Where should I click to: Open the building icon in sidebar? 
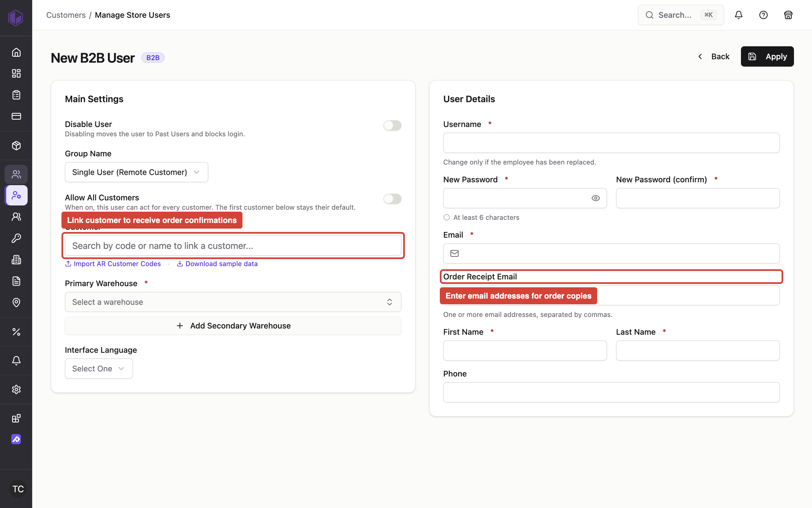click(16, 259)
